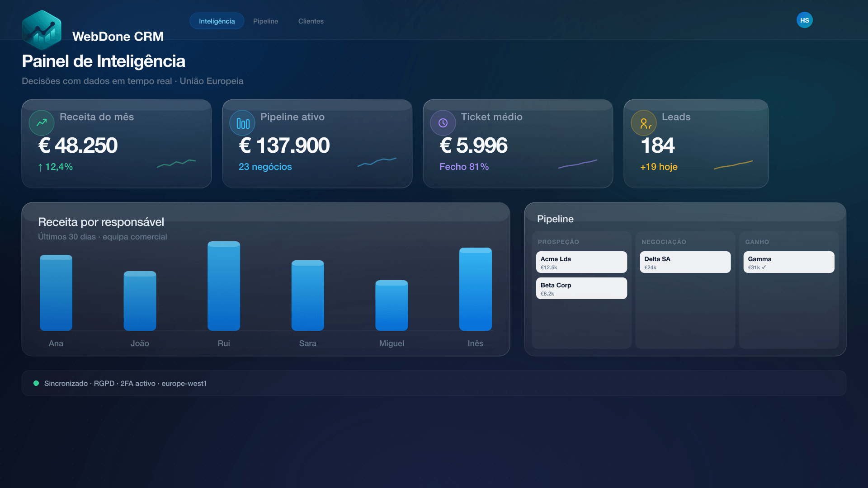This screenshot has height=488, width=868.
Task: Click the green sync status dot
Action: coord(36,383)
